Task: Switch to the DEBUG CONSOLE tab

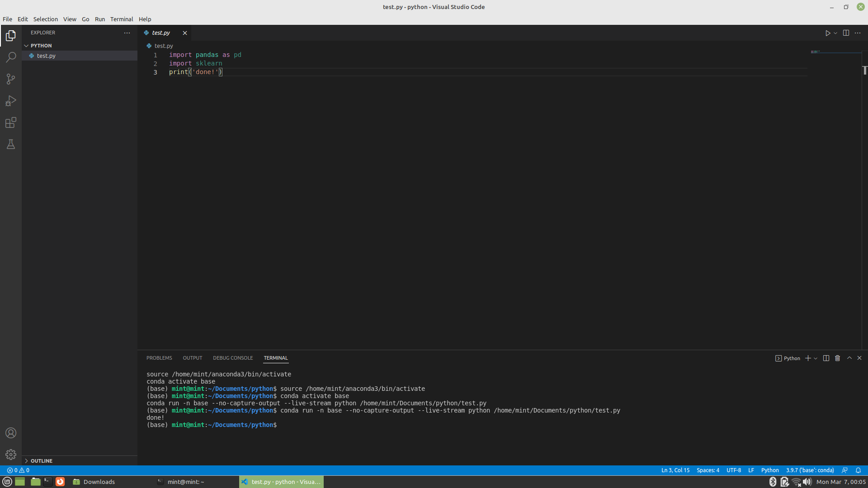Action: 233,358
